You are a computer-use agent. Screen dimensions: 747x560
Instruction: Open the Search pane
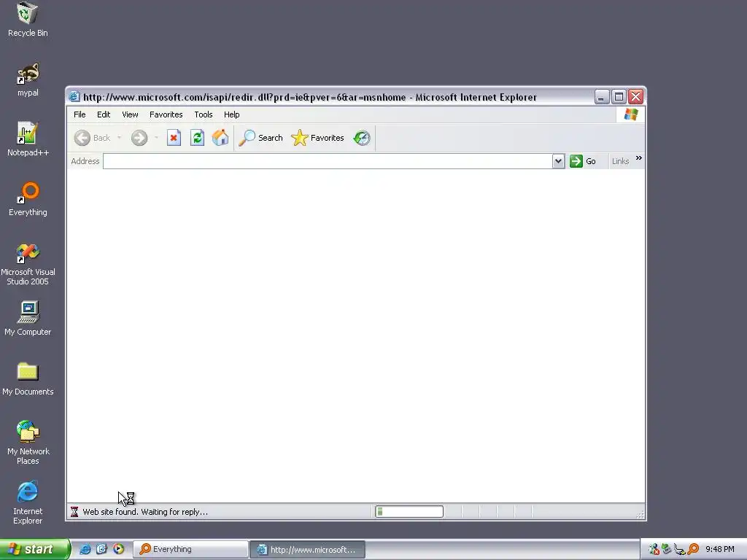[x=260, y=138]
